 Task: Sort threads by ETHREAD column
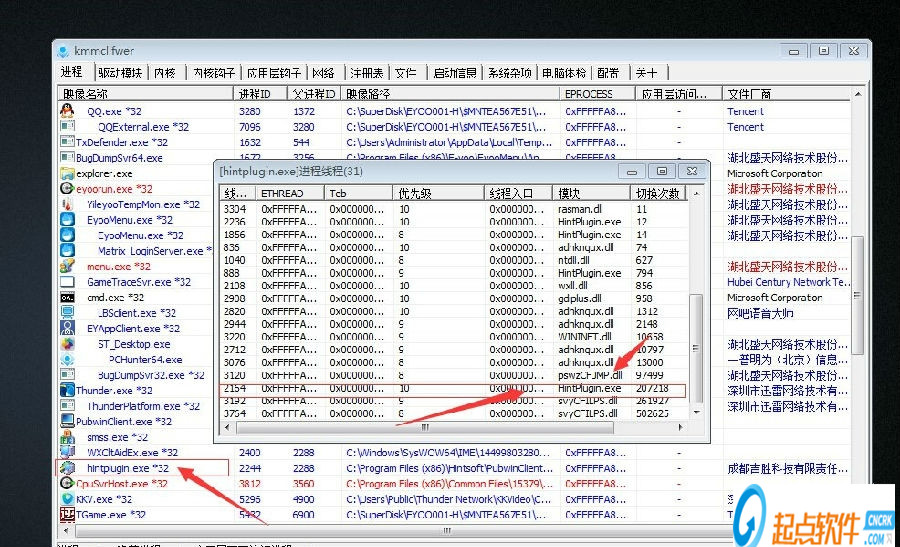[x=290, y=193]
